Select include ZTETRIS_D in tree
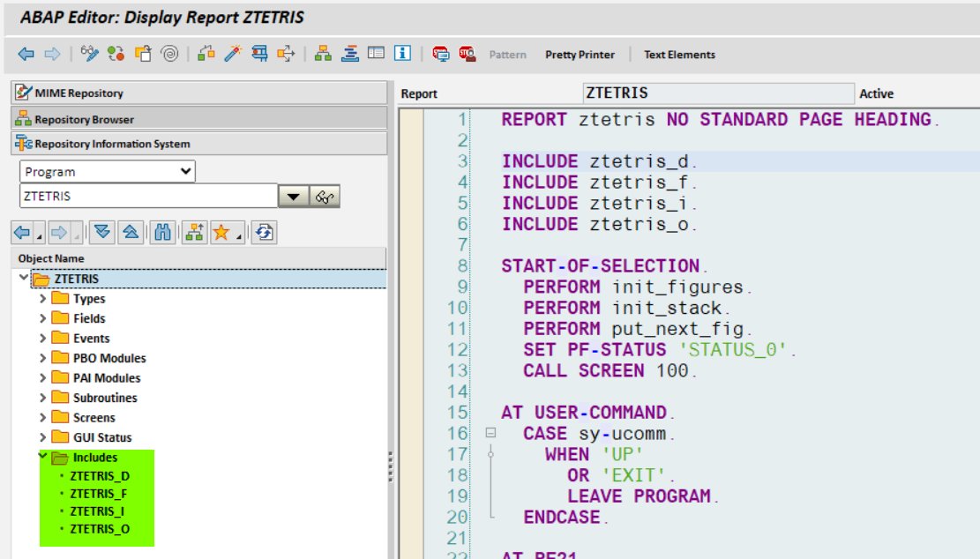The height and width of the screenshot is (559, 980). click(x=100, y=476)
